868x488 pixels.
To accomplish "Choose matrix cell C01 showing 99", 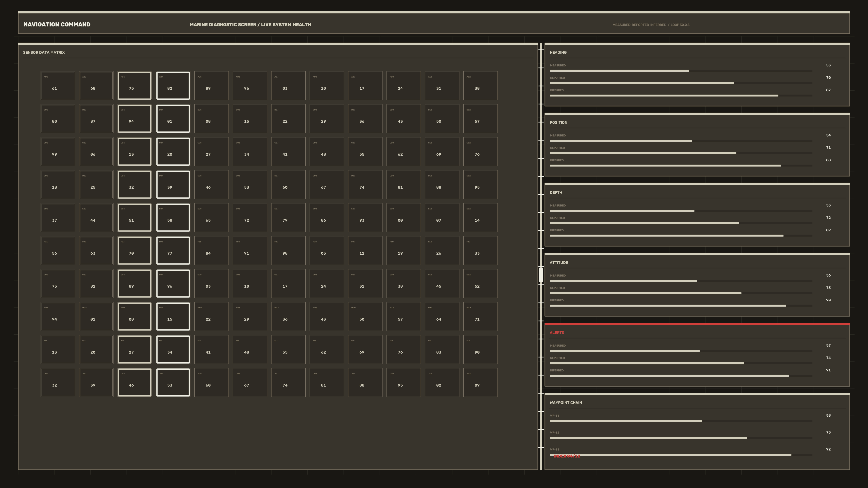I will (58, 152).
